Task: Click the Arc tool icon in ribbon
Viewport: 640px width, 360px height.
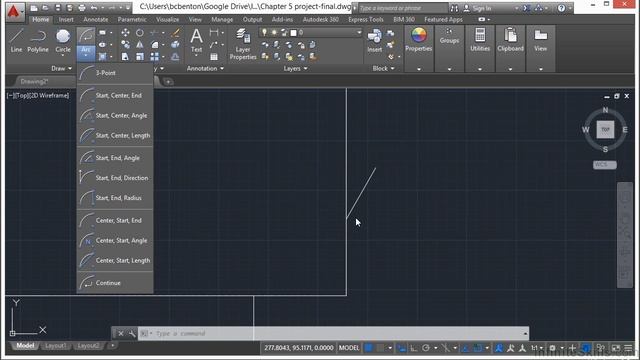Action: [x=86, y=37]
